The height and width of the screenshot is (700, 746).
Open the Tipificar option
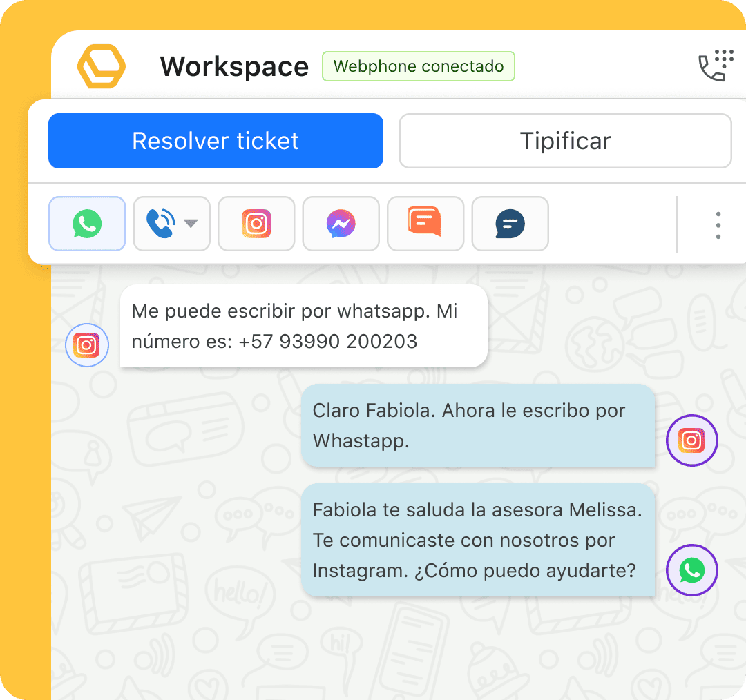[x=565, y=141]
